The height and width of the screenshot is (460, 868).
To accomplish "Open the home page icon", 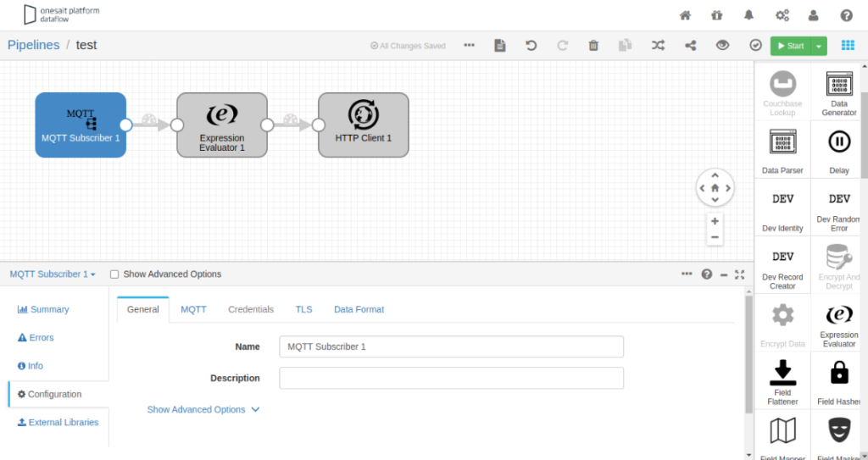I will coord(685,15).
